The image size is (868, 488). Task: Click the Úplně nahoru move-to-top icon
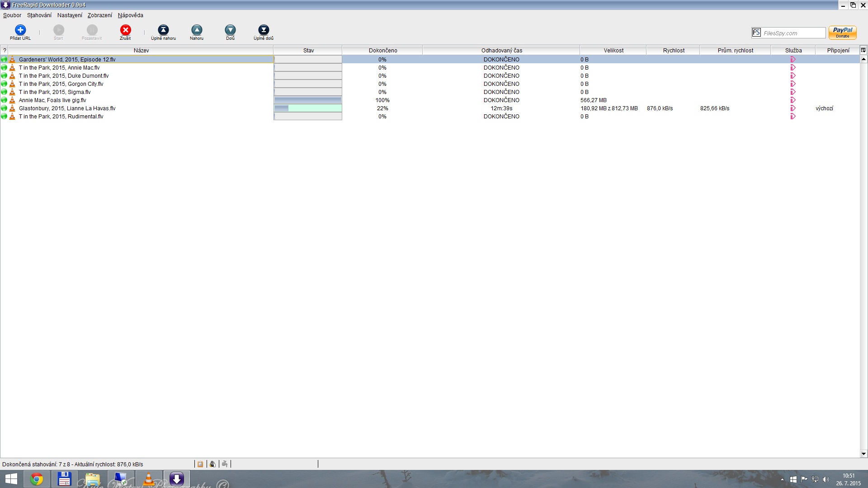(163, 30)
